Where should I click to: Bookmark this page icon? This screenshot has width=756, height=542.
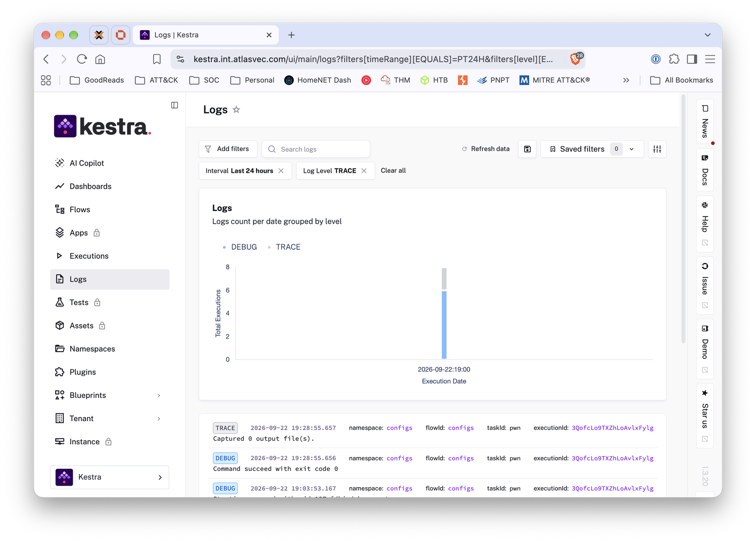coord(156,59)
